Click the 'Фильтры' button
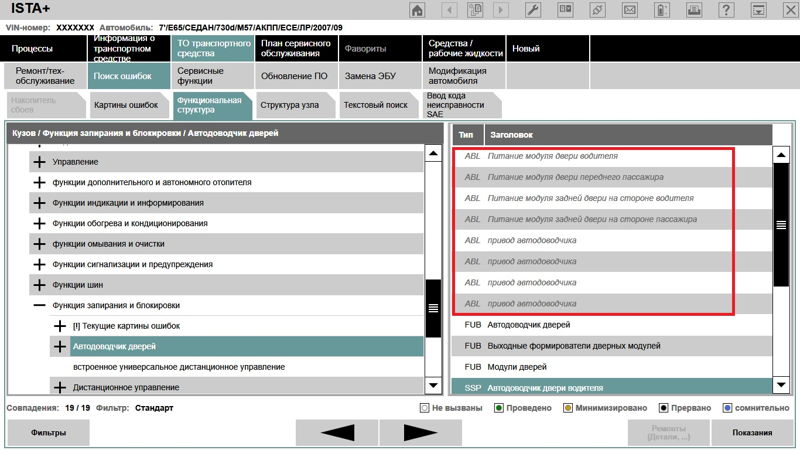This screenshot has height=450, width=800. [48, 433]
